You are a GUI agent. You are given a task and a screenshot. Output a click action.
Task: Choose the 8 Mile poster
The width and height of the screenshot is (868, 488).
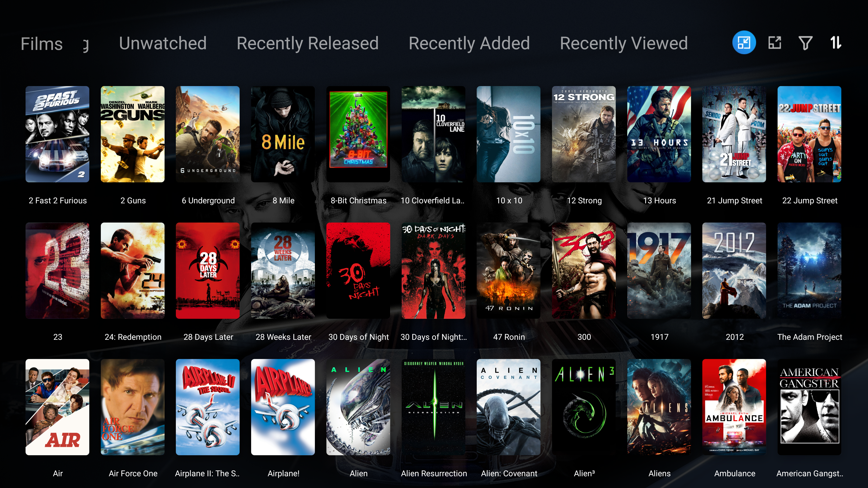[283, 134]
